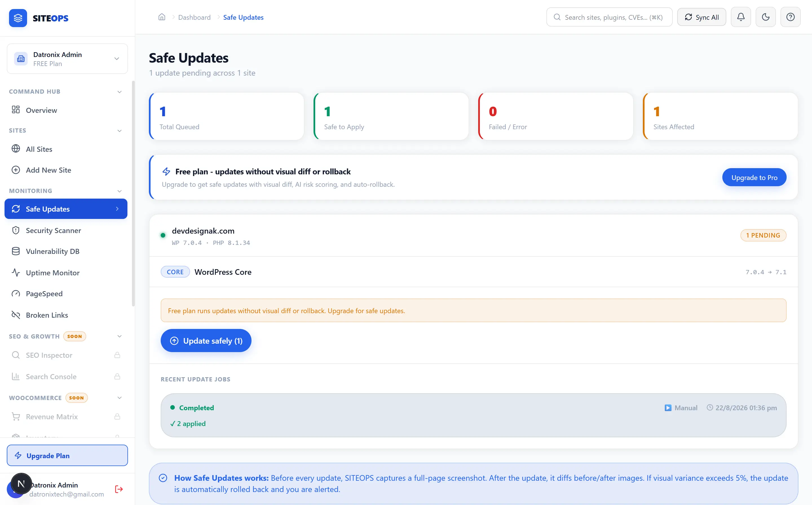Viewport: 812px width, 505px height.
Task: Click the datronixtech@gmail.com email text
Action: (67, 494)
